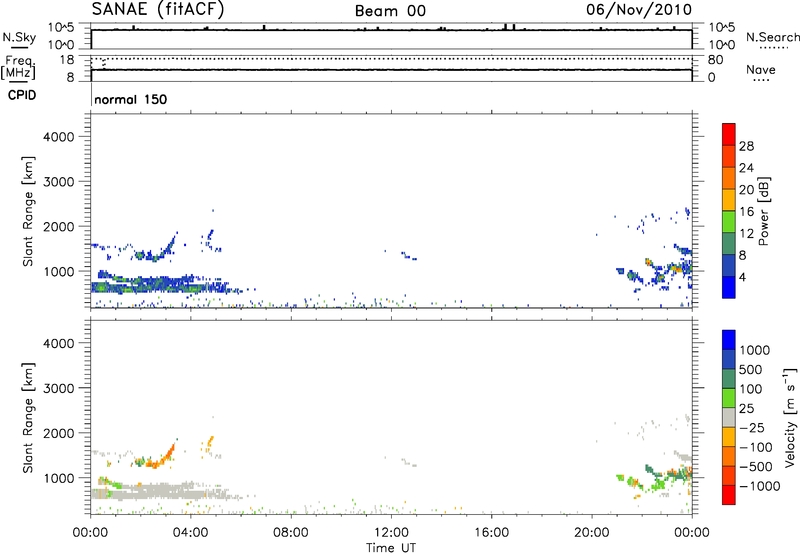Image resolution: width=800 pixels, height=554 pixels.
Task: Click the 'Freq. [MHz]' axis label
Action: pos(18,67)
